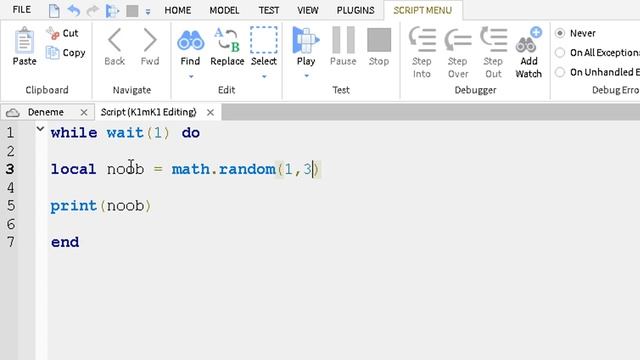Switch to the HOME ribbon tab
Image resolution: width=640 pixels, height=360 pixels.
coord(178,10)
